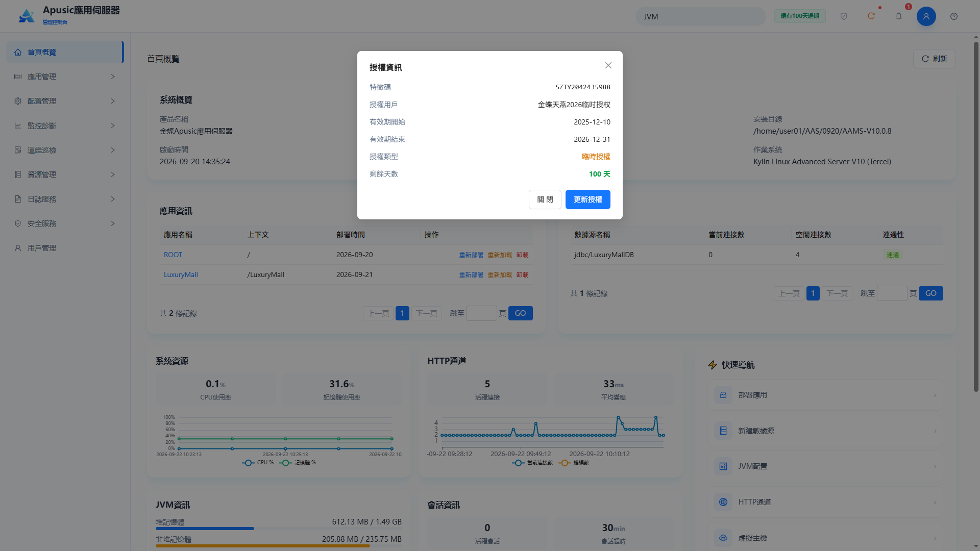Select 首頁概覽 in the sidebar
Viewport: 980px width, 551px height.
click(65, 52)
